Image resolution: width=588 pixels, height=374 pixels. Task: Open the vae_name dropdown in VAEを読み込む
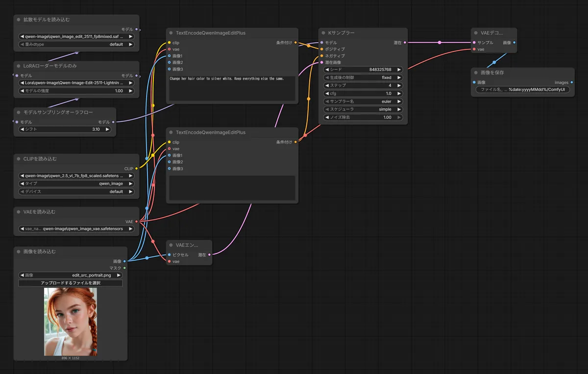click(76, 228)
